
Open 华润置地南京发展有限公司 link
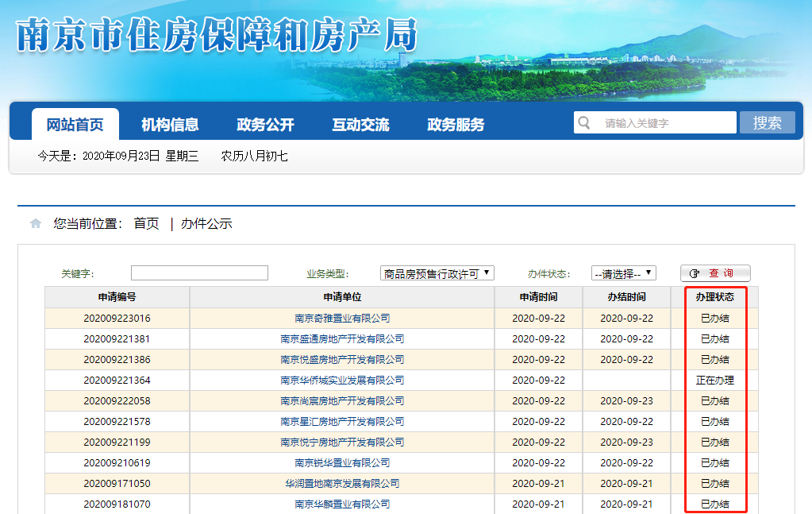342,484
